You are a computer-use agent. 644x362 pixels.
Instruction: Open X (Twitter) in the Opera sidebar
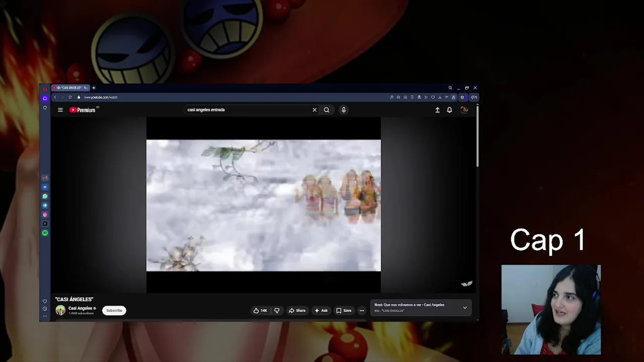45,224
